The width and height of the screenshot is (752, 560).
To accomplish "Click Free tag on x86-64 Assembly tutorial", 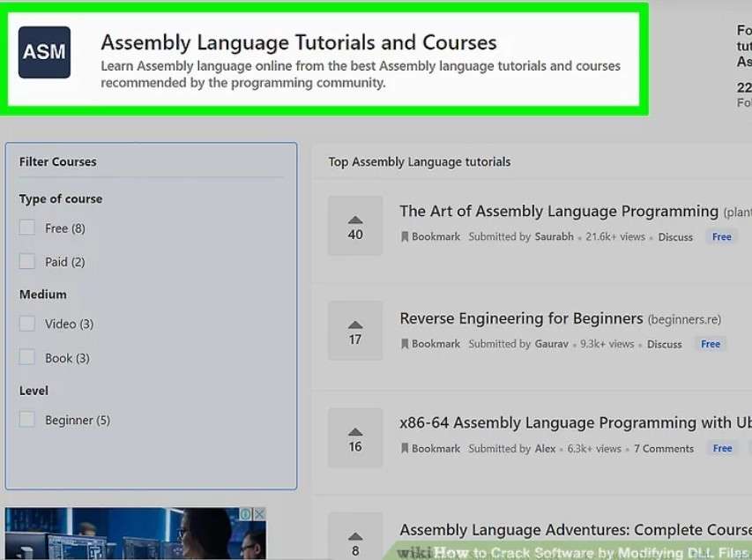I will [722, 448].
